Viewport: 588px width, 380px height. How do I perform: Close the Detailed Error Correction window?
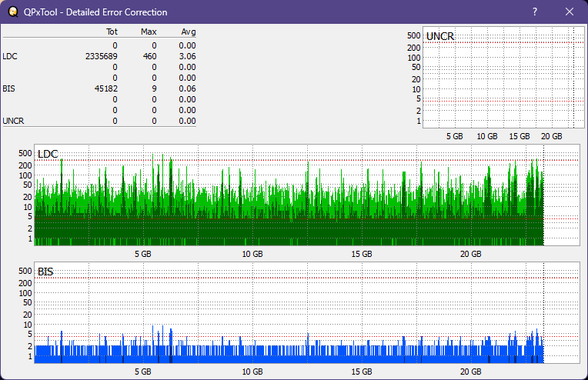(570, 12)
